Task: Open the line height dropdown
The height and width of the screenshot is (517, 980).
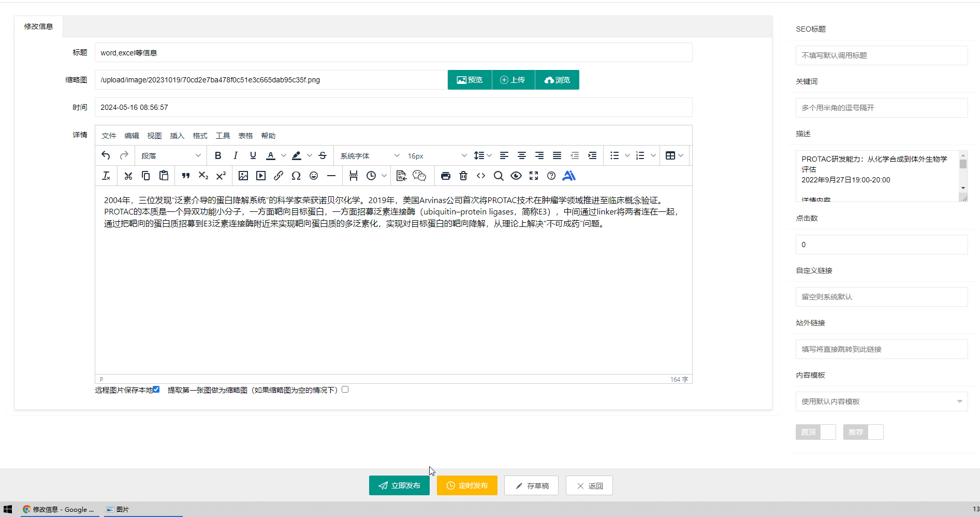Action: click(x=482, y=155)
